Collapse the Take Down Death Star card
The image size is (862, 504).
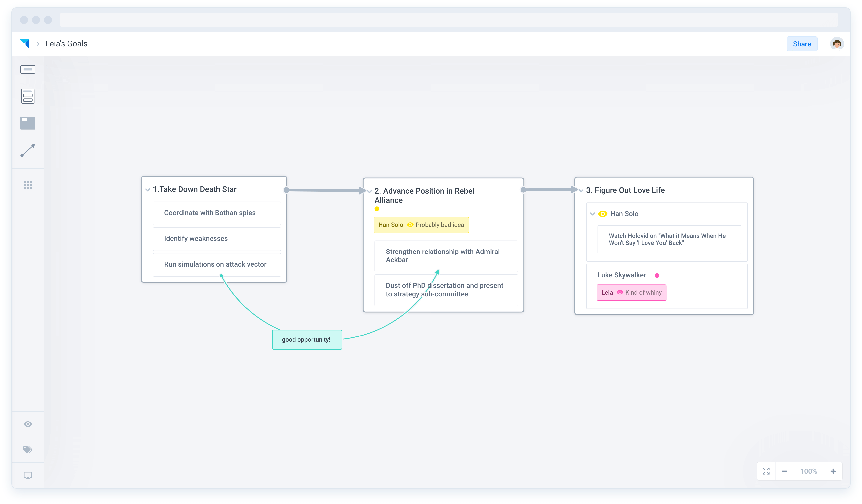pyautogui.click(x=148, y=190)
